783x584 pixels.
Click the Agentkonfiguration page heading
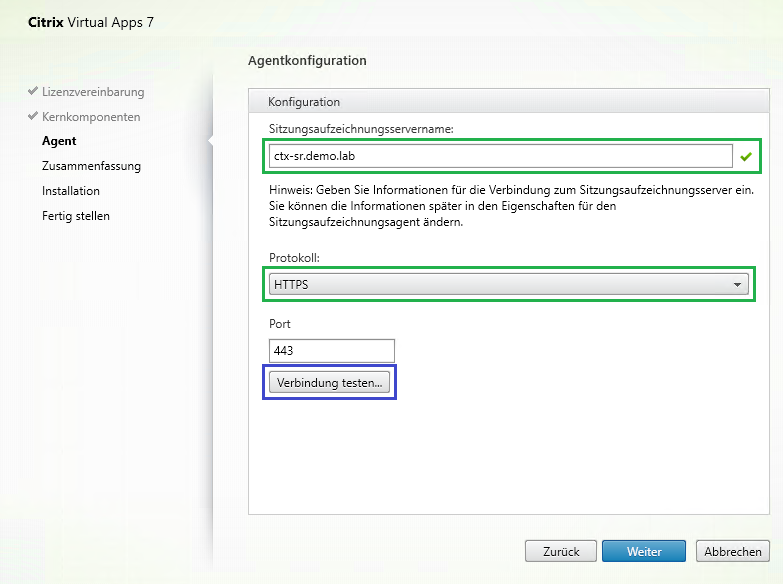click(x=307, y=61)
